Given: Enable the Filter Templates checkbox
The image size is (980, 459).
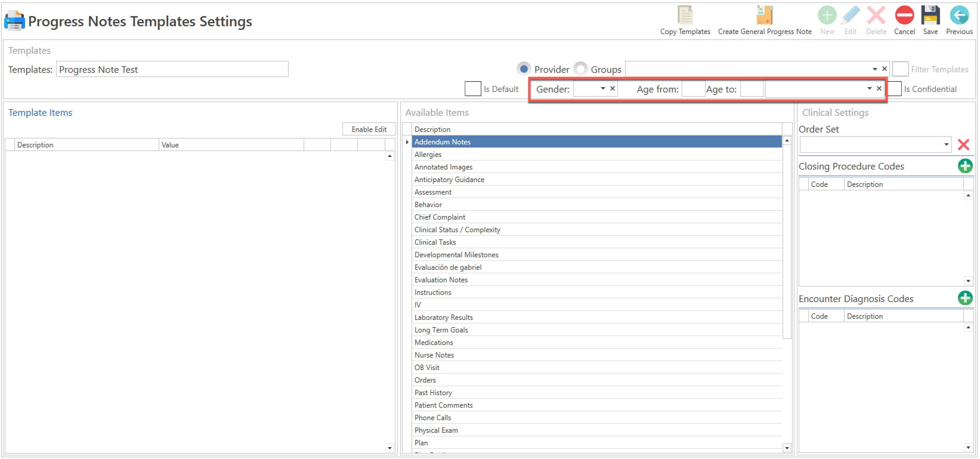Looking at the screenshot, I should pyautogui.click(x=900, y=69).
